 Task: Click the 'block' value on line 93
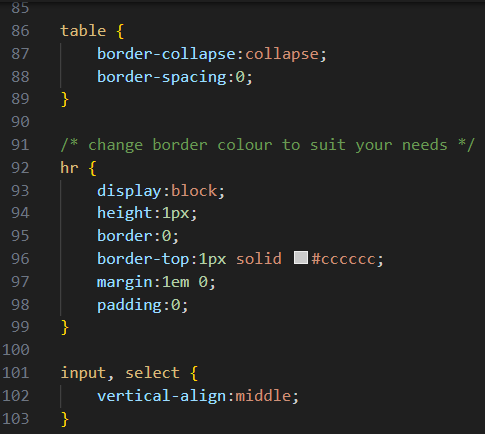(194, 191)
